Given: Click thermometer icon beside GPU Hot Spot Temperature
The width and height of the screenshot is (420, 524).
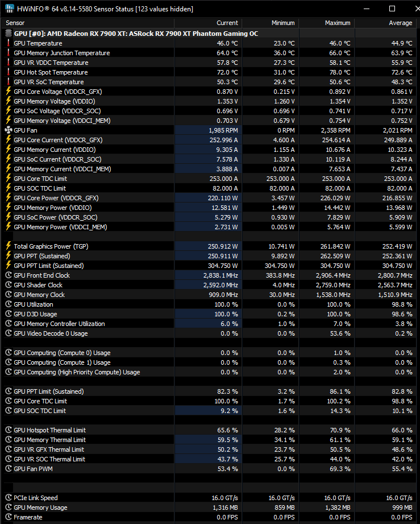Looking at the screenshot, I should [x=9, y=72].
